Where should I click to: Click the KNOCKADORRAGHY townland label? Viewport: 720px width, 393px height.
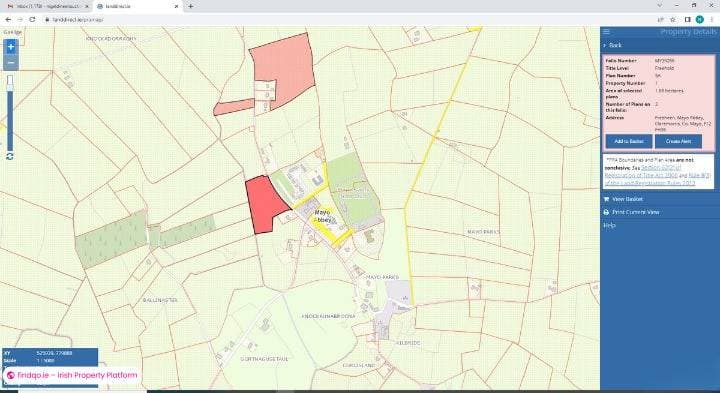[111, 39]
